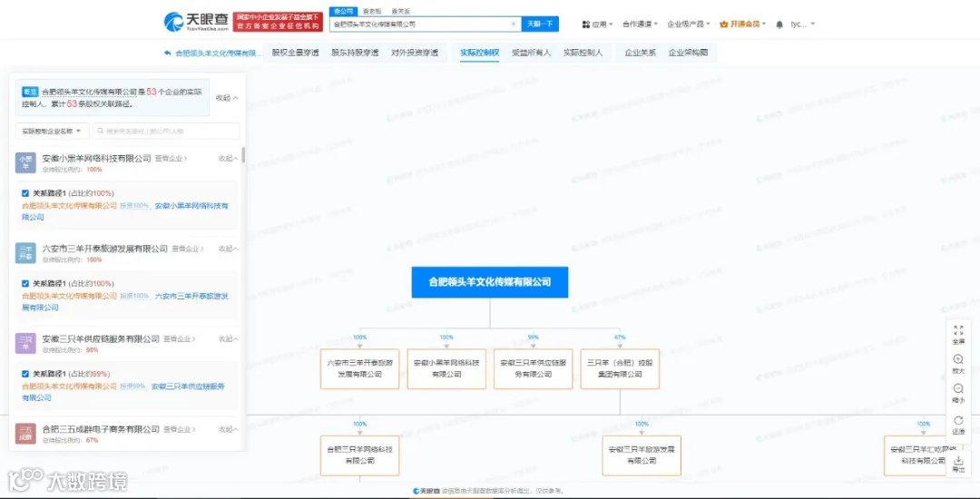Select the 实际控制权 tab
The width and height of the screenshot is (980, 499).
click(x=479, y=54)
